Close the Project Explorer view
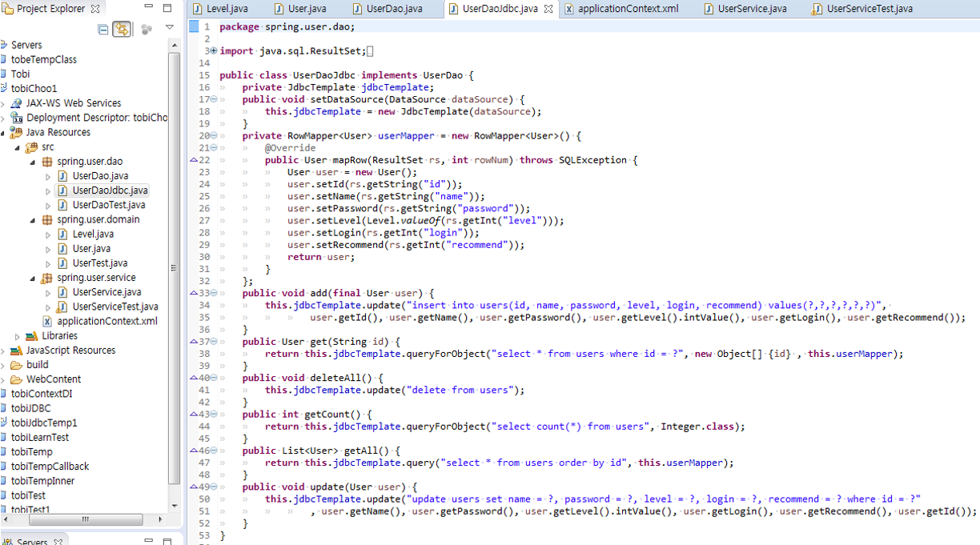 (95, 9)
